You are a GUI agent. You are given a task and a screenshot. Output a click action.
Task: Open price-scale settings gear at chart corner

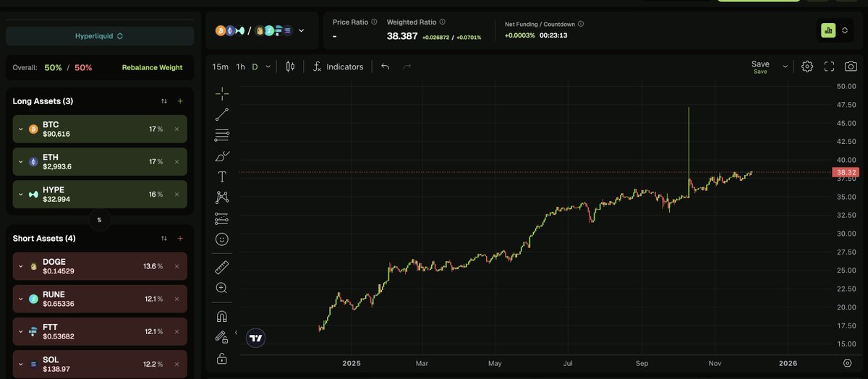[847, 363]
